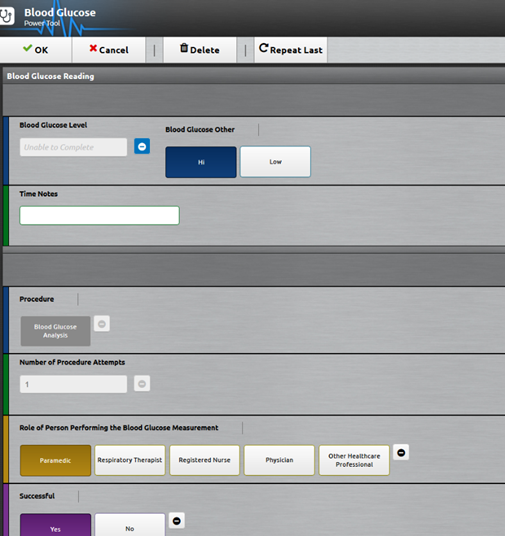This screenshot has width=505, height=536.
Task: Mark the procedure Successful as No
Action: [x=130, y=526]
